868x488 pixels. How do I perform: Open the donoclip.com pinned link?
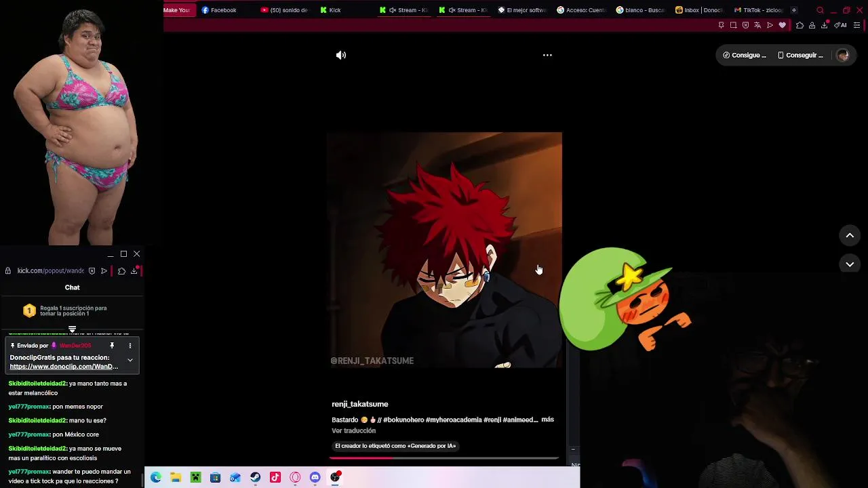tap(64, 367)
